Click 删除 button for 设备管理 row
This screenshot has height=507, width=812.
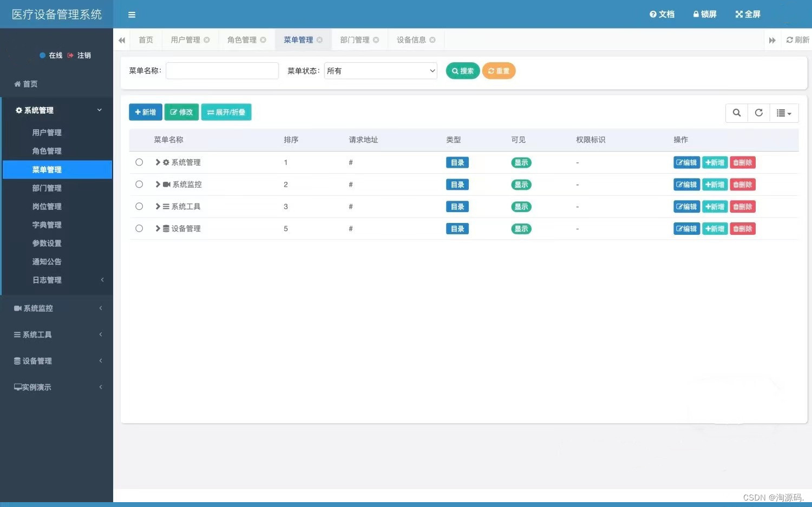point(743,229)
